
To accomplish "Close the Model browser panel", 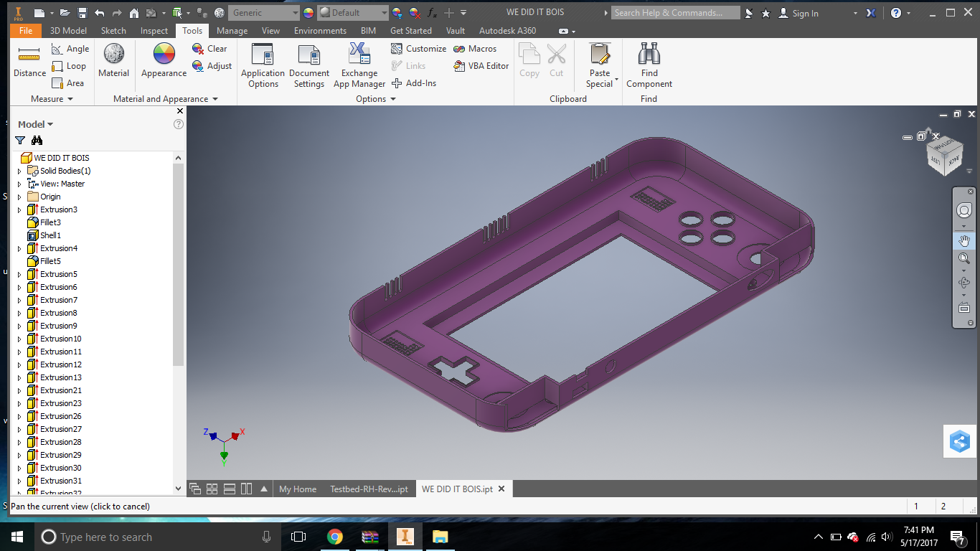I will [x=180, y=111].
